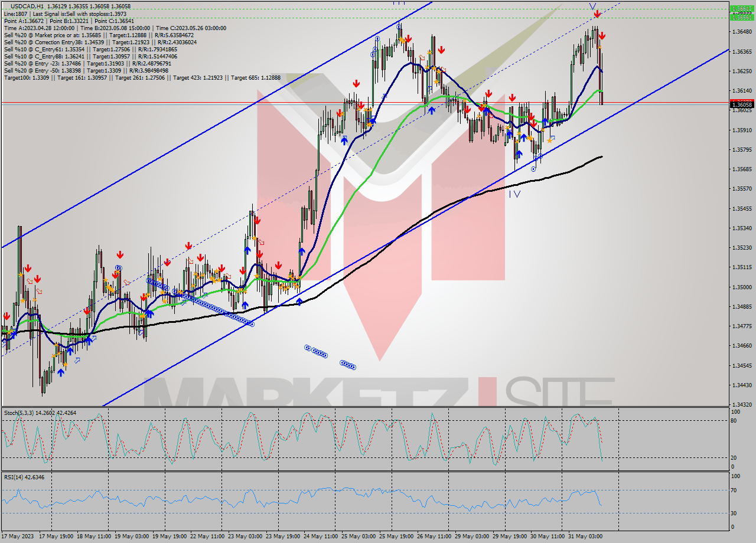Click the '26 May 11:00' time axis label
This screenshot has width=756, height=543.
point(435,537)
